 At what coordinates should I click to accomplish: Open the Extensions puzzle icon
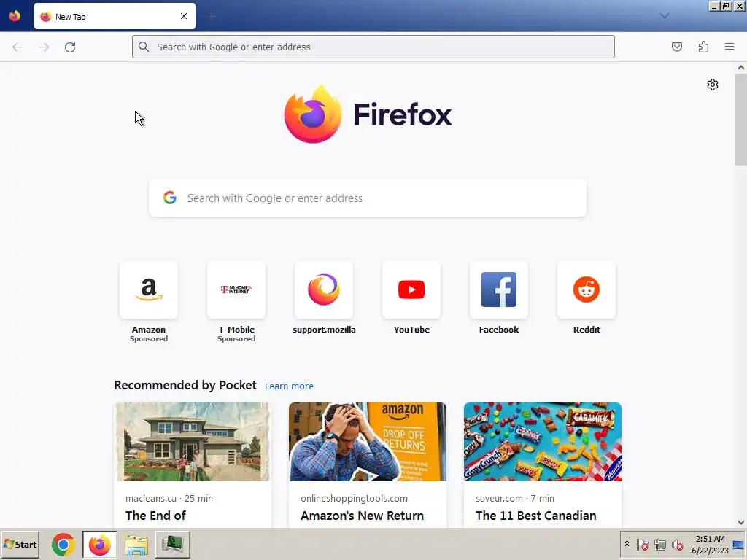tap(703, 47)
